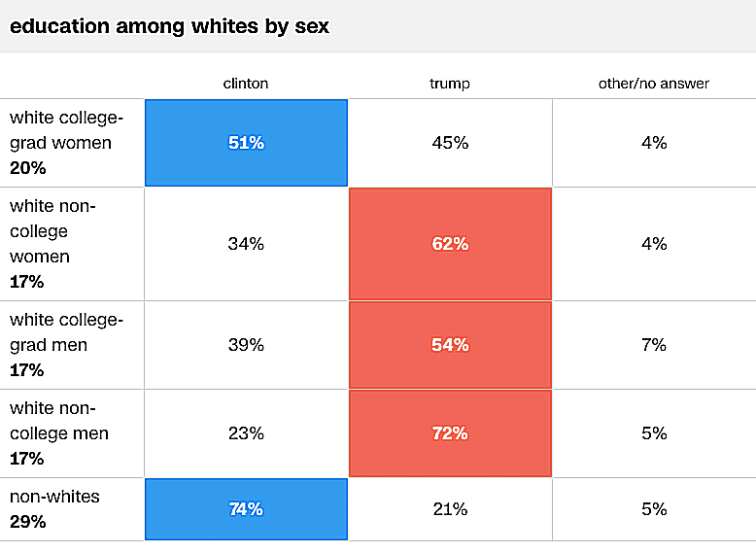Select the other/no answer column header

tap(654, 84)
